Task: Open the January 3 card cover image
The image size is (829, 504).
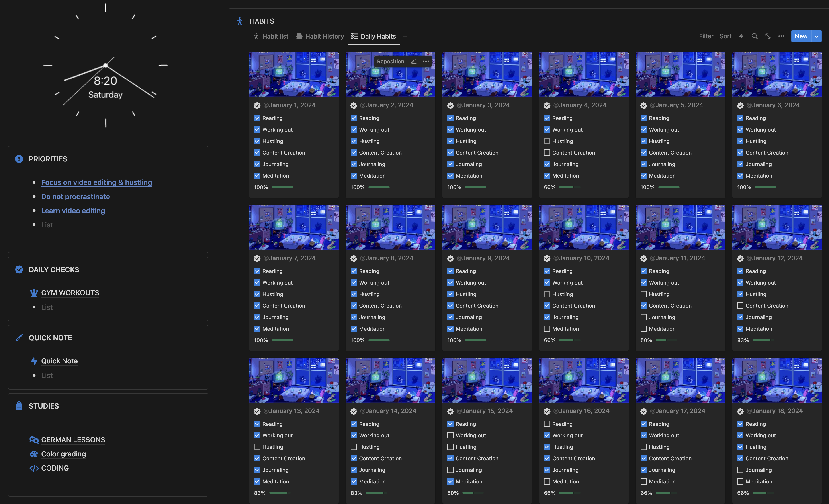Action: pyautogui.click(x=487, y=74)
